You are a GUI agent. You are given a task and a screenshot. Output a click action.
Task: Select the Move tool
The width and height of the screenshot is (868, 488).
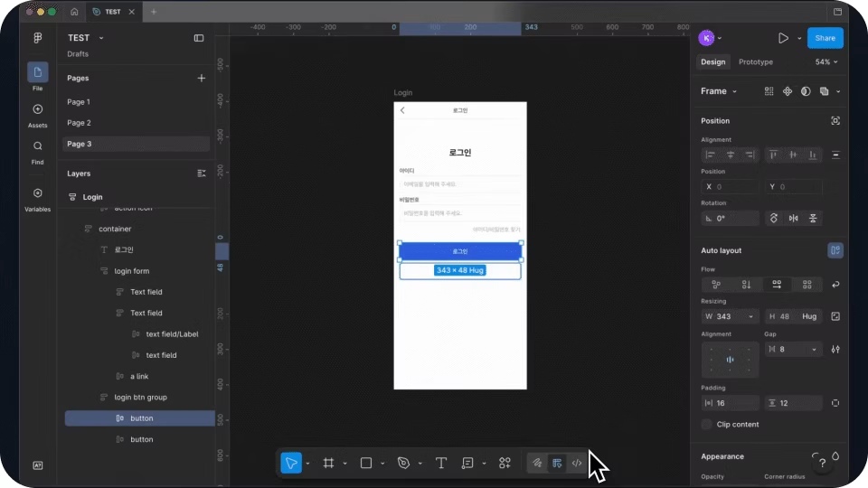[291, 463]
